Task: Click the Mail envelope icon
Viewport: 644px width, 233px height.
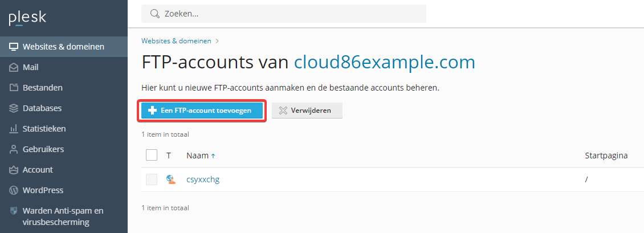Action: click(x=14, y=67)
